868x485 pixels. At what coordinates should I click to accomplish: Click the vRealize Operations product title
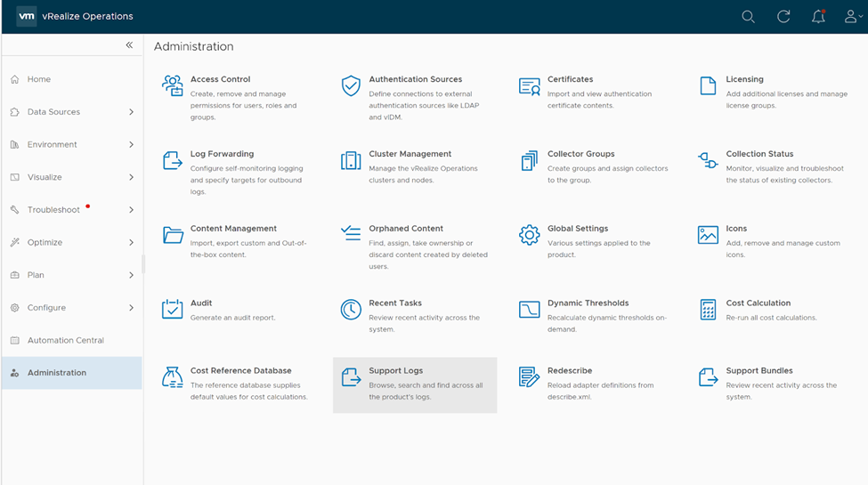(87, 17)
